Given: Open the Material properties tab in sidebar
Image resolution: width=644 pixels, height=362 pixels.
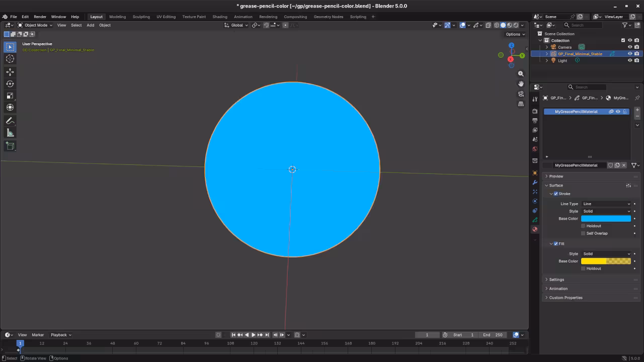Looking at the screenshot, I should (x=535, y=229).
